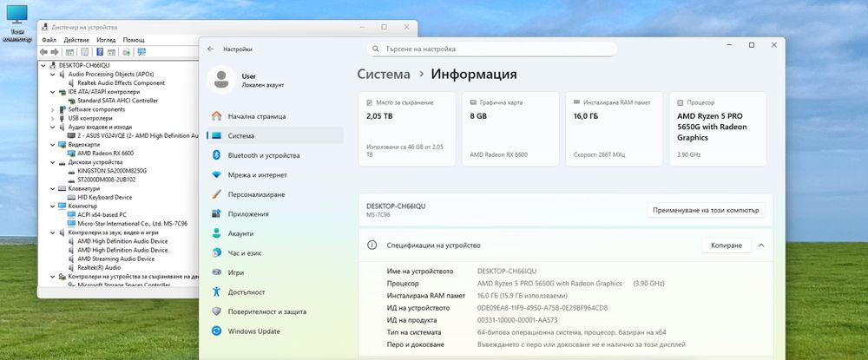Collapse Дискови устройства node

point(53,162)
